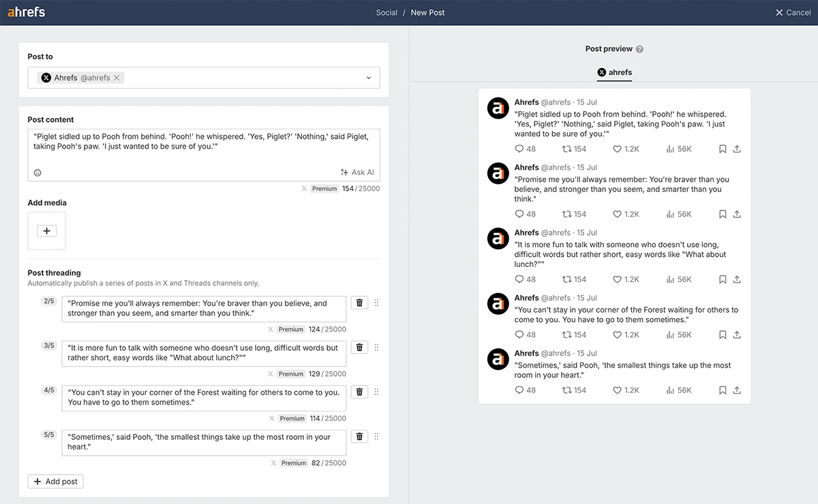Add media with the plus box
Image resolution: width=818 pixels, height=504 pixels.
point(47,231)
